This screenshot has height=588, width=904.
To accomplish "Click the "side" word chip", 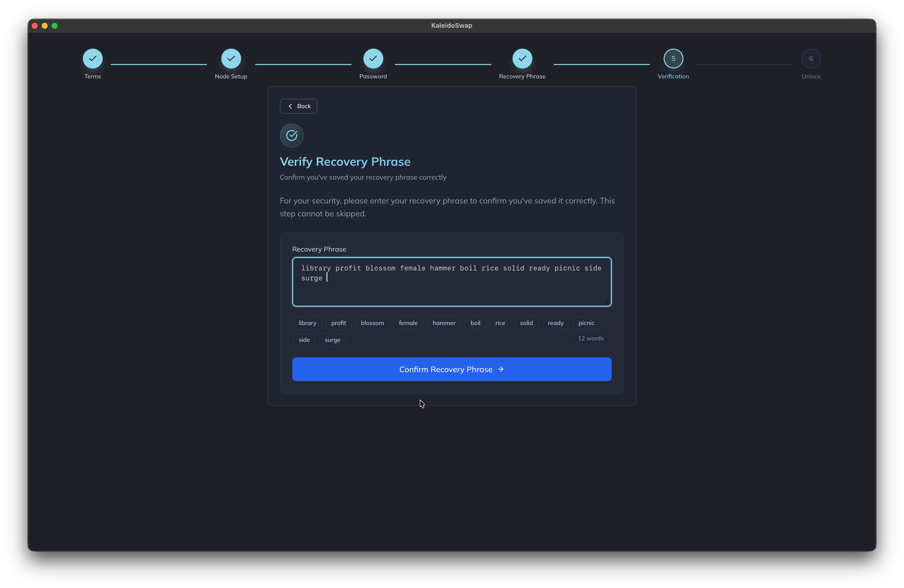I will click(304, 340).
